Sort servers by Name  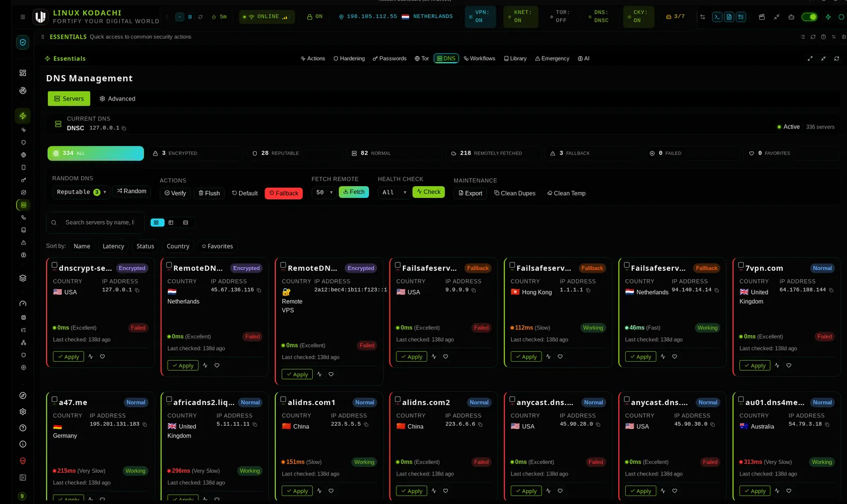82,246
